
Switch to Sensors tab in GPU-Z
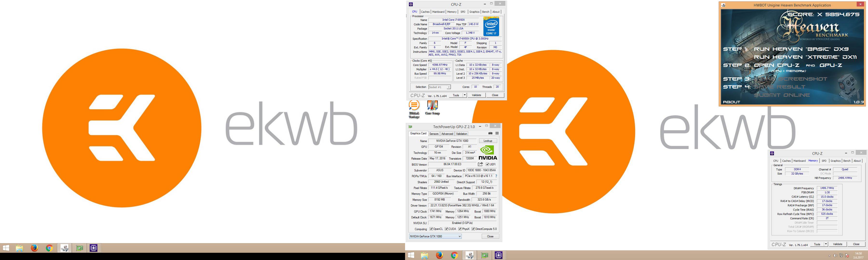coord(434,134)
